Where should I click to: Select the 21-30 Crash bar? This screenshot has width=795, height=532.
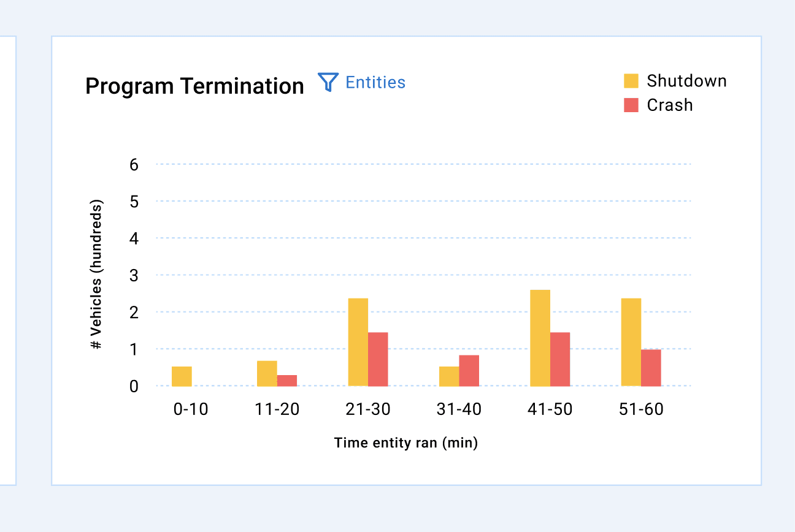click(378, 359)
